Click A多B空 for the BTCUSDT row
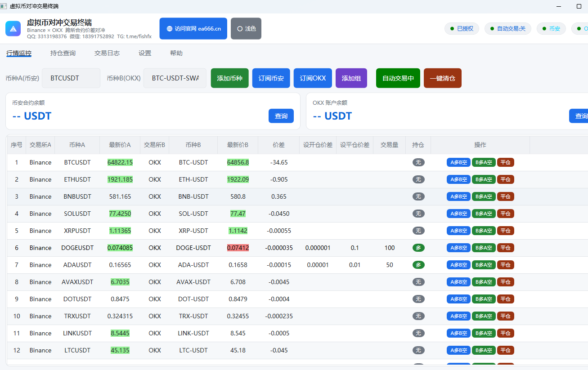The width and height of the screenshot is (588, 370). tap(458, 162)
